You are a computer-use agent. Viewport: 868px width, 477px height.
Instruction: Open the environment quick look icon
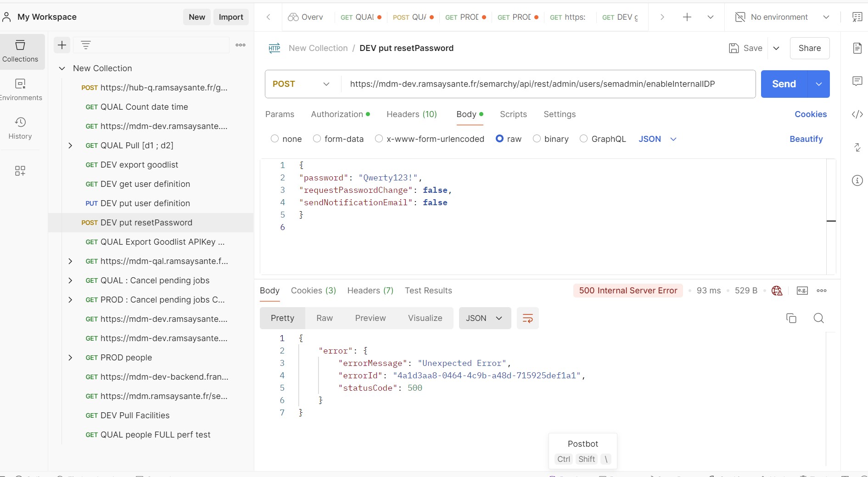[857, 17]
